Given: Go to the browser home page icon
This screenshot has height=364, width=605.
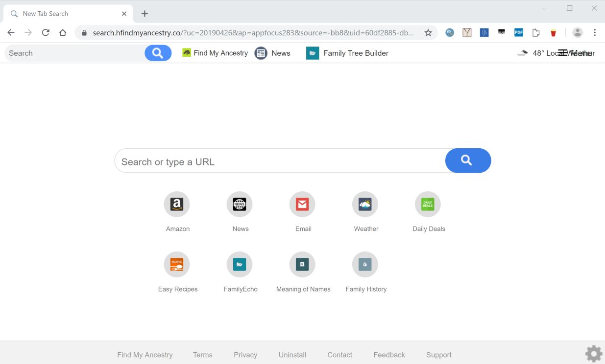Looking at the screenshot, I should click(63, 33).
